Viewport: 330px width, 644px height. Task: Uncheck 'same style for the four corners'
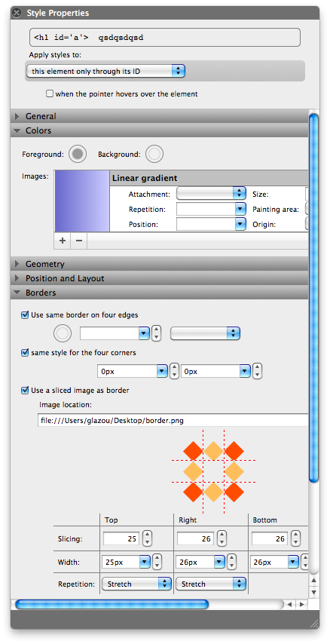tap(25, 352)
